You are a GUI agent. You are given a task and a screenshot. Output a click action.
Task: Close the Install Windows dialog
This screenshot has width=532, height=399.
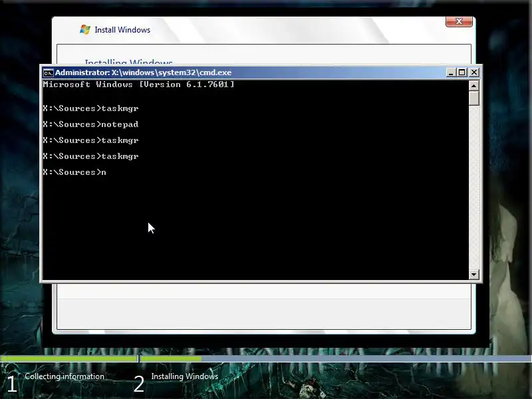click(x=459, y=21)
